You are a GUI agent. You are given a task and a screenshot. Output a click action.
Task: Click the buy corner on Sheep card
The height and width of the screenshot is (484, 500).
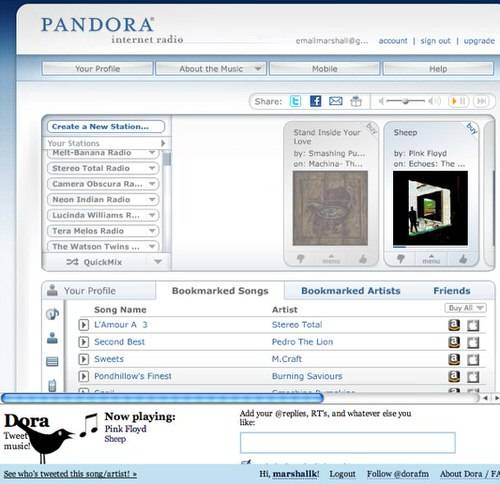pyautogui.click(x=471, y=128)
